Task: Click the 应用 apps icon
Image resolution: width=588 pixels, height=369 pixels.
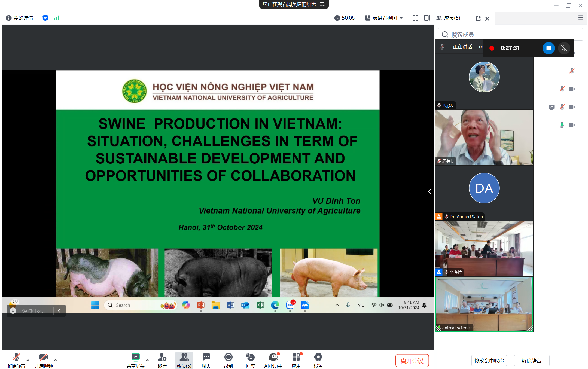Action: 296,357
